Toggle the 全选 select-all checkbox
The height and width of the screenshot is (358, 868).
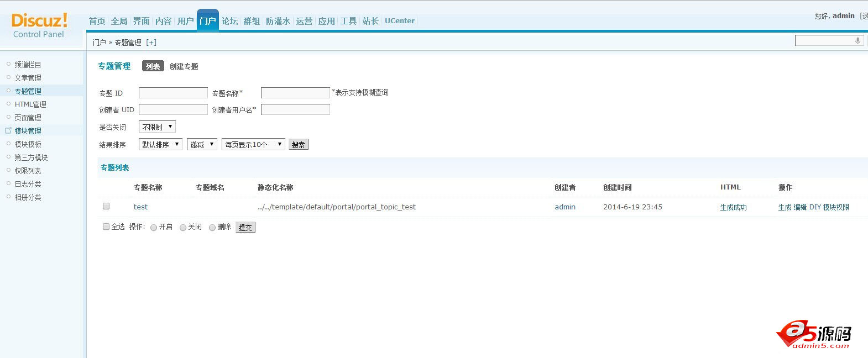coord(106,227)
